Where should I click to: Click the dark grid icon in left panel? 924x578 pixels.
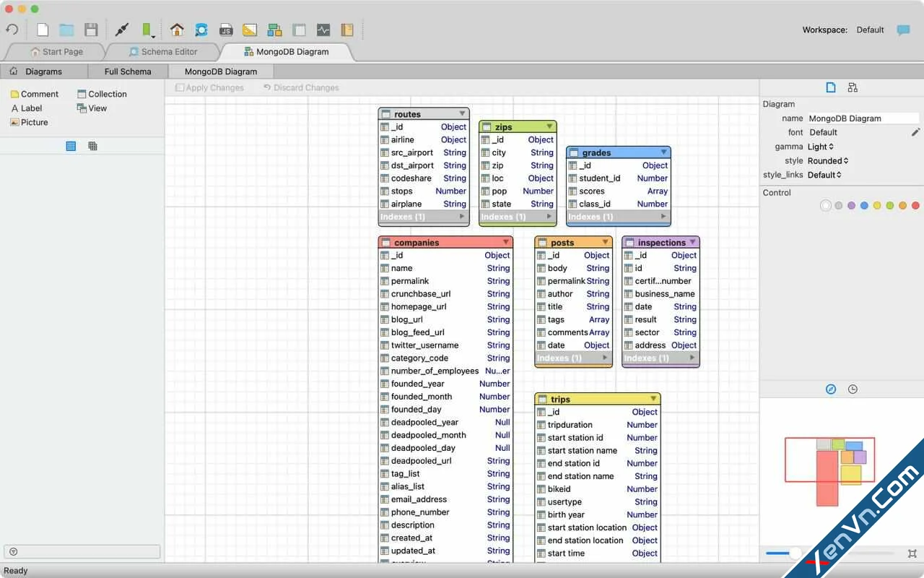[92, 146]
